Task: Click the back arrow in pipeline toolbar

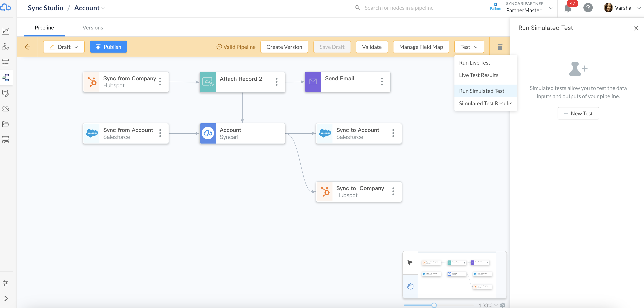Action: click(x=28, y=47)
